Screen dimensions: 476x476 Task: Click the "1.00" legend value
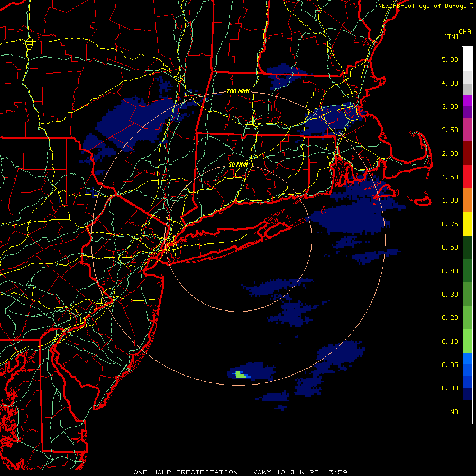click(x=450, y=200)
